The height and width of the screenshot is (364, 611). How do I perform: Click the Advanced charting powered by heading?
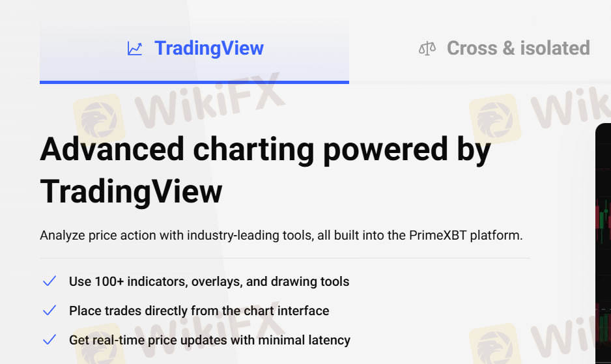coord(265,150)
